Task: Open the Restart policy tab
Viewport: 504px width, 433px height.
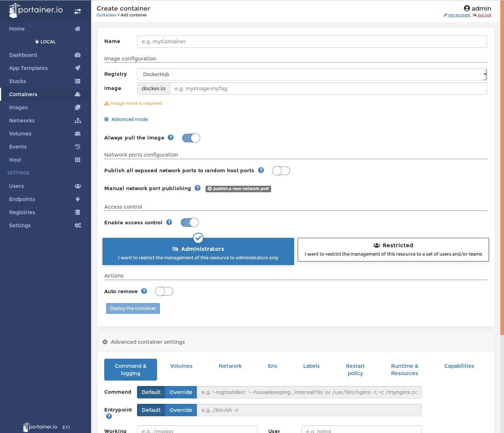Action: [355, 369]
